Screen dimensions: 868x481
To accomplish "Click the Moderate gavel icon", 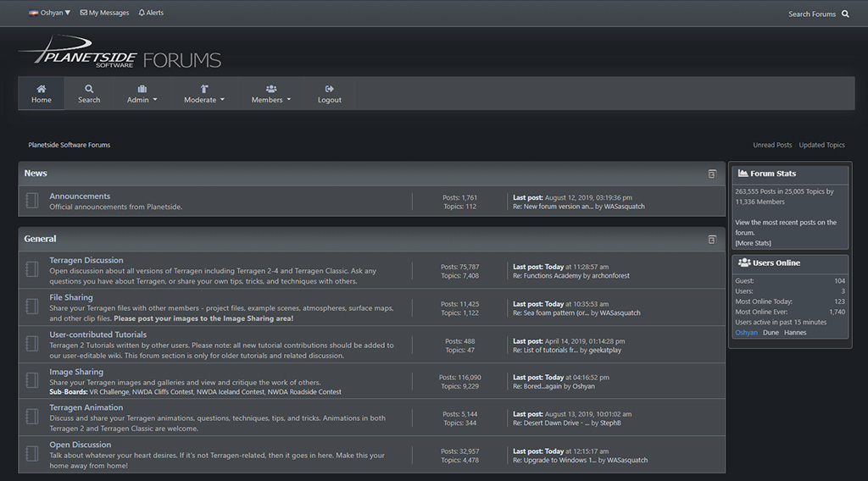I will click(204, 88).
